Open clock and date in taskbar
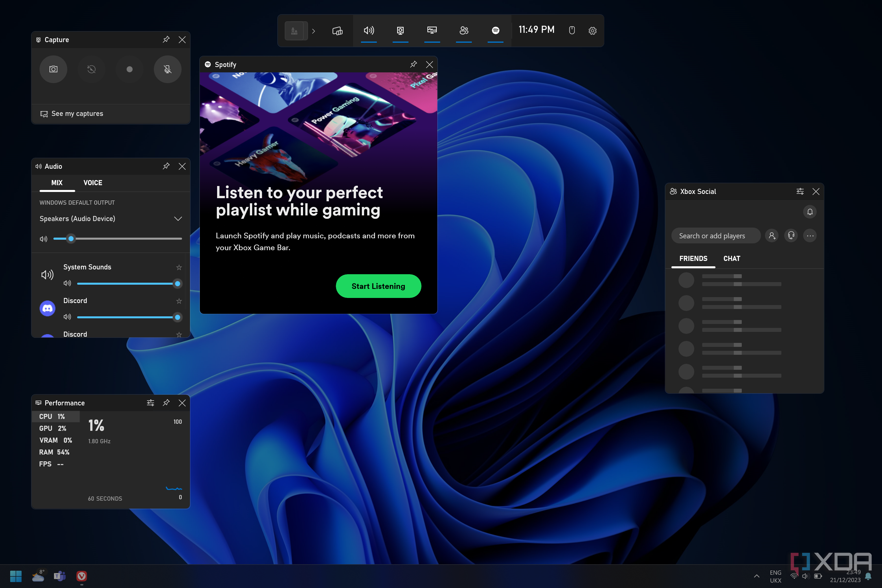 (845, 576)
